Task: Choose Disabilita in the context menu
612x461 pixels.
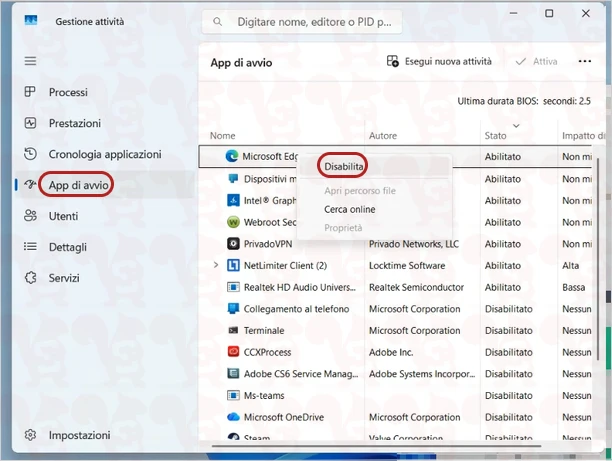Action: coord(374,167)
